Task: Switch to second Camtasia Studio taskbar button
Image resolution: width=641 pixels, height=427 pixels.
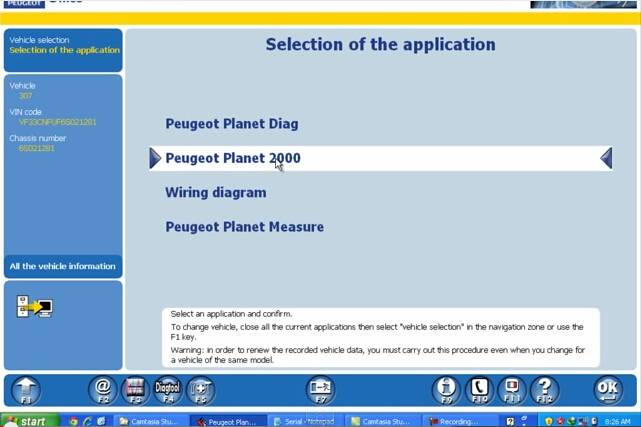Action: 382,421
